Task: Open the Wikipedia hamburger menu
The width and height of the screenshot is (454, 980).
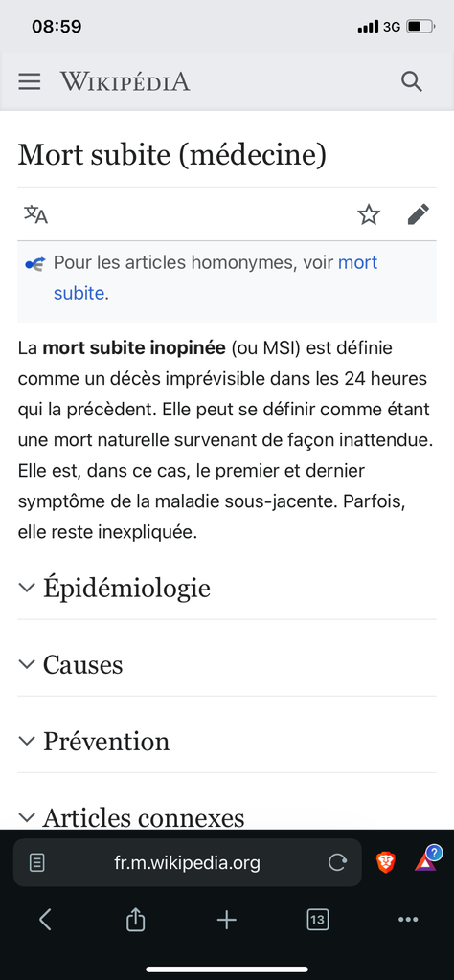Action: pyautogui.click(x=30, y=82)
